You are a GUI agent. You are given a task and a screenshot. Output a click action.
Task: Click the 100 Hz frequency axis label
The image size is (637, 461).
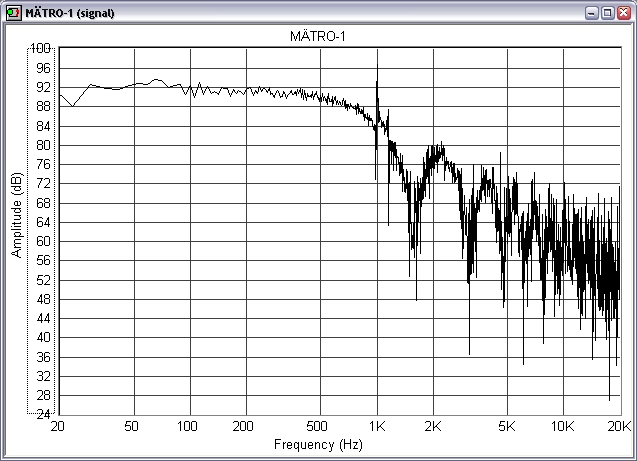tap(187, 426)
